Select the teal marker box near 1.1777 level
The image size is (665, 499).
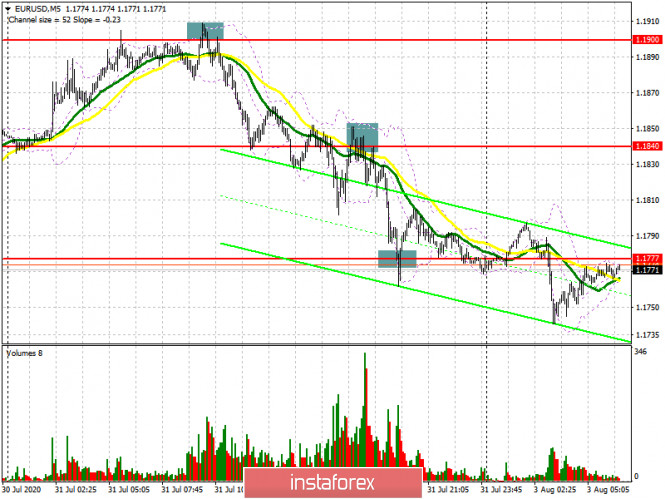pyautogui.click(x=396, y=259)
